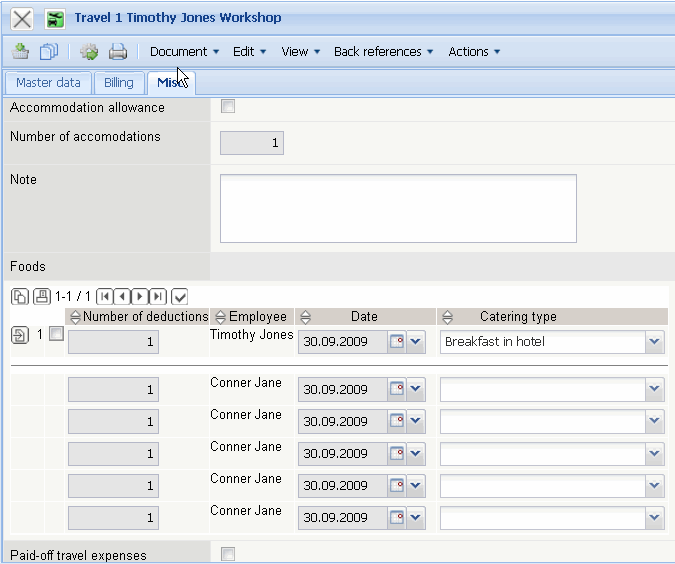Click the copy document toolbar icon
This screenshot has height=564, width=675.
49,52
